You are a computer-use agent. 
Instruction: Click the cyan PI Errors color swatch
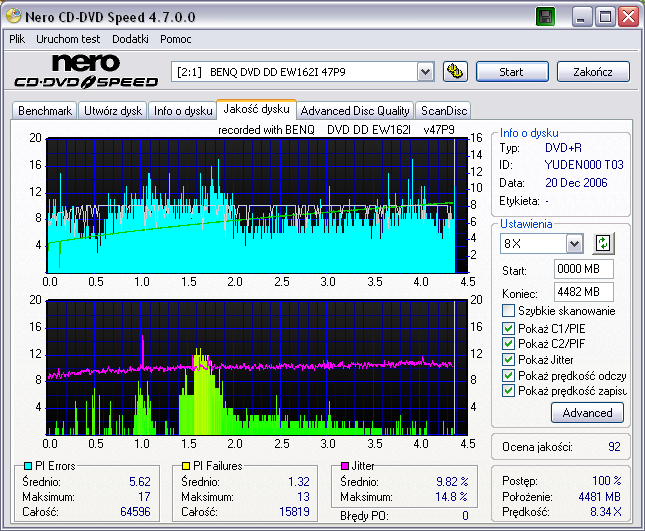[28, 466]
